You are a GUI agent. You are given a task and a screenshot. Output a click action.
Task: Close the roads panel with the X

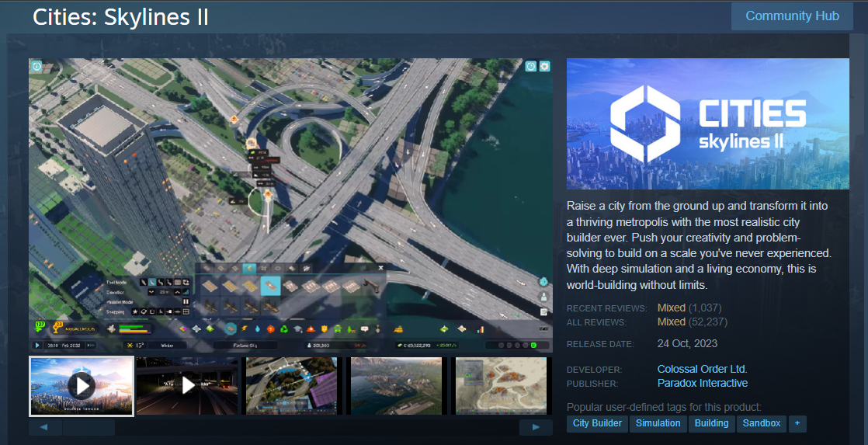(380, 267)
